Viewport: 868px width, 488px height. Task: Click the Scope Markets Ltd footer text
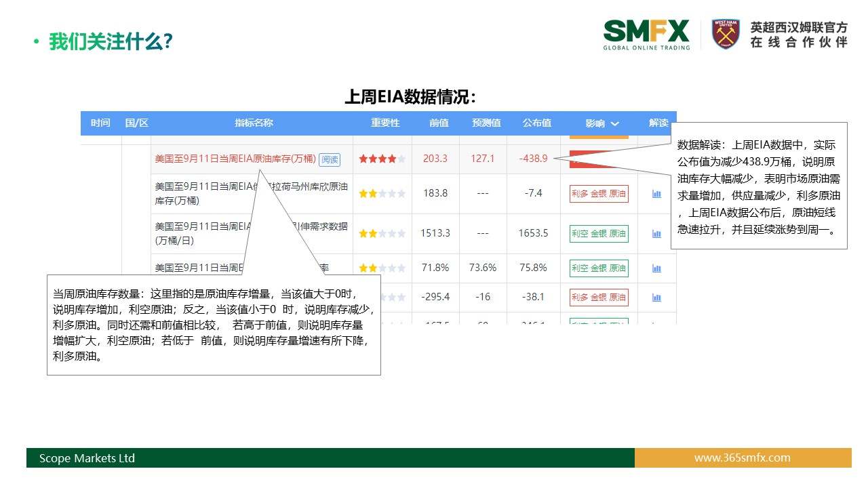pyautogui.click(x=87, y=458)
